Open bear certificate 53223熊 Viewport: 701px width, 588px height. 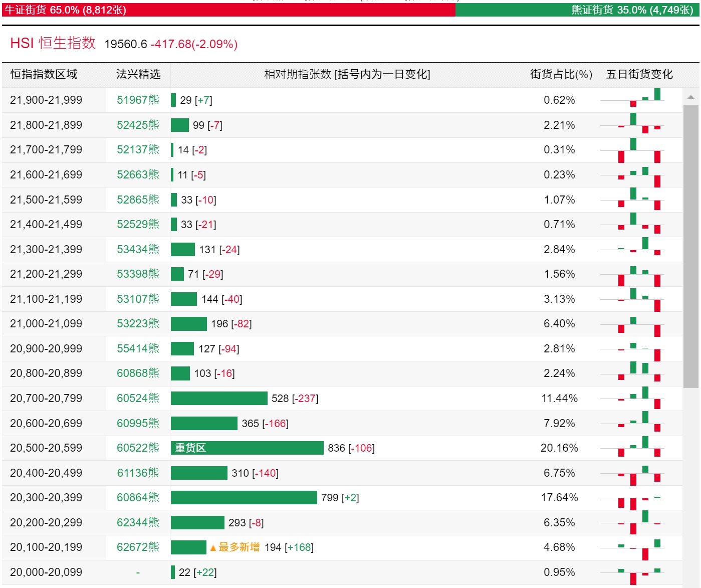(138, 323)
